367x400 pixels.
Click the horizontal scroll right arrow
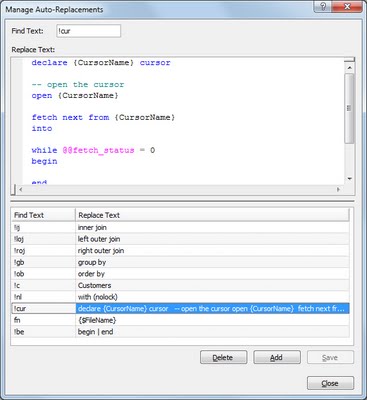pyautogui.click(x=338, y=190)
